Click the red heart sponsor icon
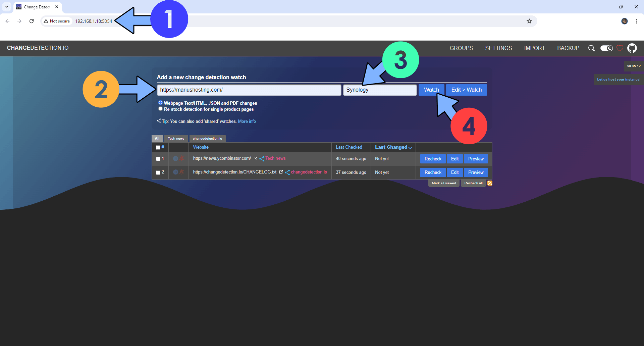Screen dimensions: 644x346 620,48
